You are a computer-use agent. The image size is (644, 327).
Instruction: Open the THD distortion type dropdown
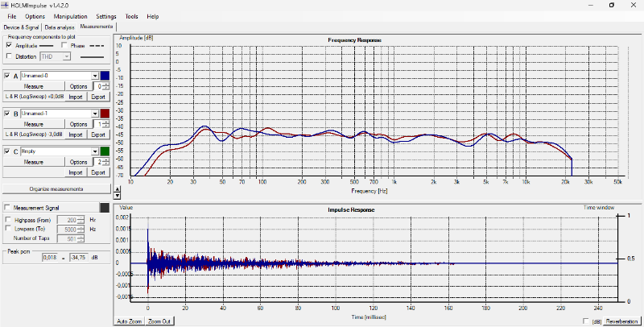tap(67, 56)
